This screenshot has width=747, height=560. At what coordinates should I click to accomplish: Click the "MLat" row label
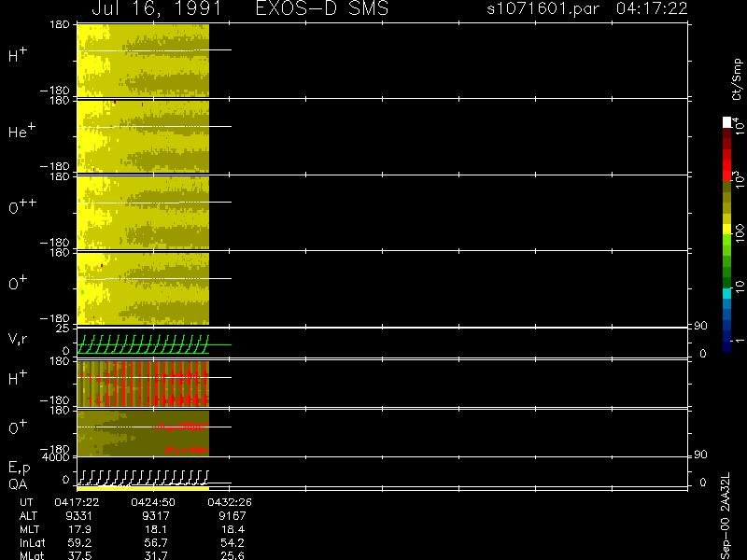(x=32, y=555)
